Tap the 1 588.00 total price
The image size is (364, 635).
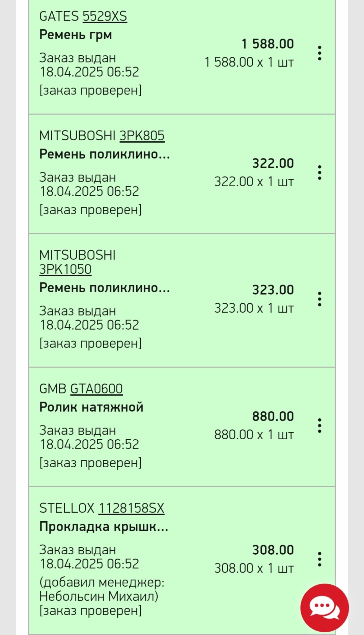(268, 44)
